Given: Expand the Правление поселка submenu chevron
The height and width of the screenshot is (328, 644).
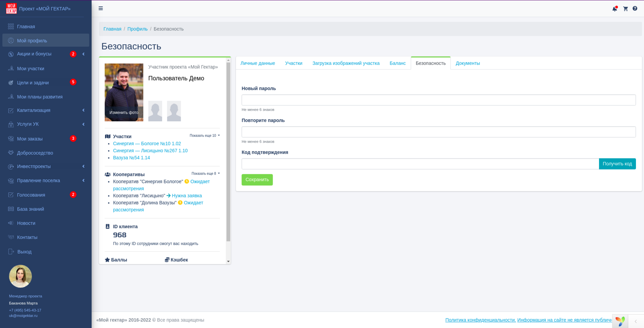Looking at the screenshot, I should (x=84, y=180).
